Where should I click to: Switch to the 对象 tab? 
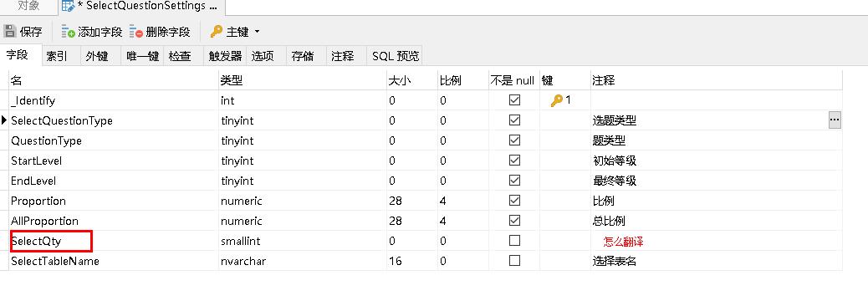coord(28,7)
